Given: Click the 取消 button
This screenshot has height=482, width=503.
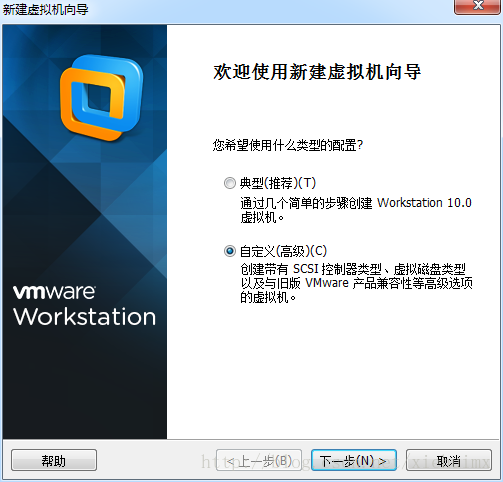Looking at the screenshot, I should (449, 460).
